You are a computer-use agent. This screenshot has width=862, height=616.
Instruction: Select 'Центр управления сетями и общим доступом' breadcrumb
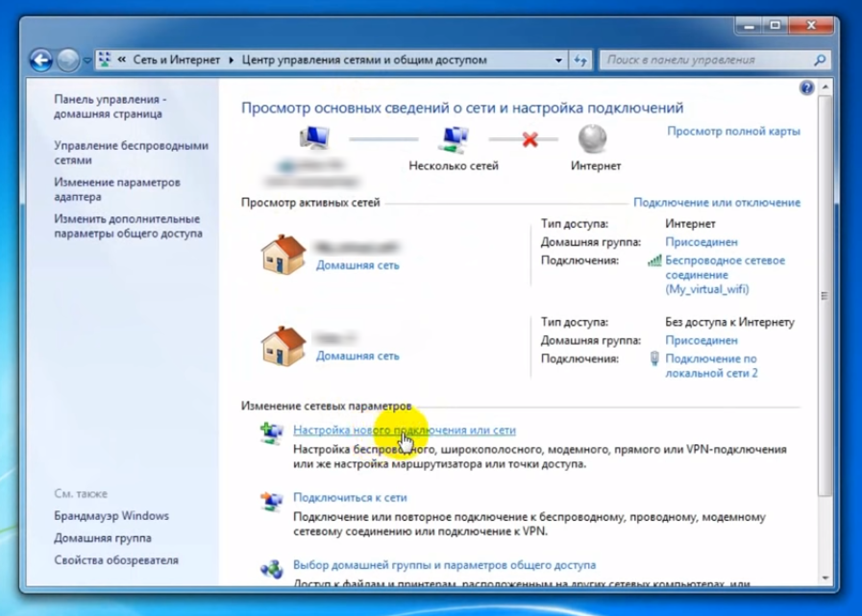364,60
